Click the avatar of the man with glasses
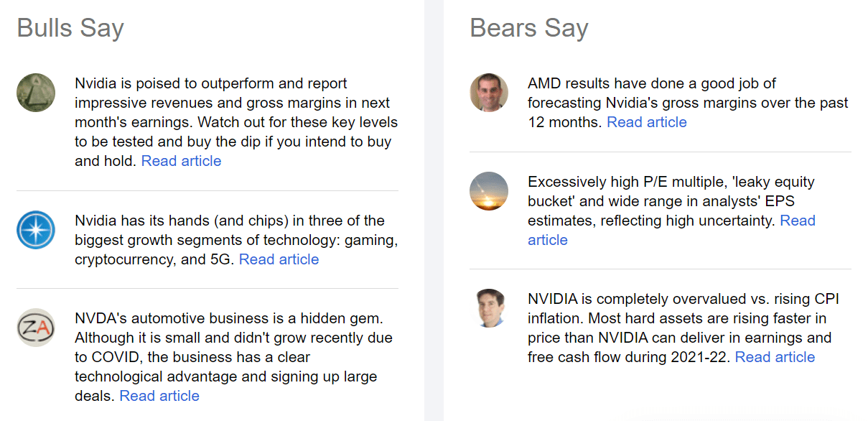 (489, 92)
